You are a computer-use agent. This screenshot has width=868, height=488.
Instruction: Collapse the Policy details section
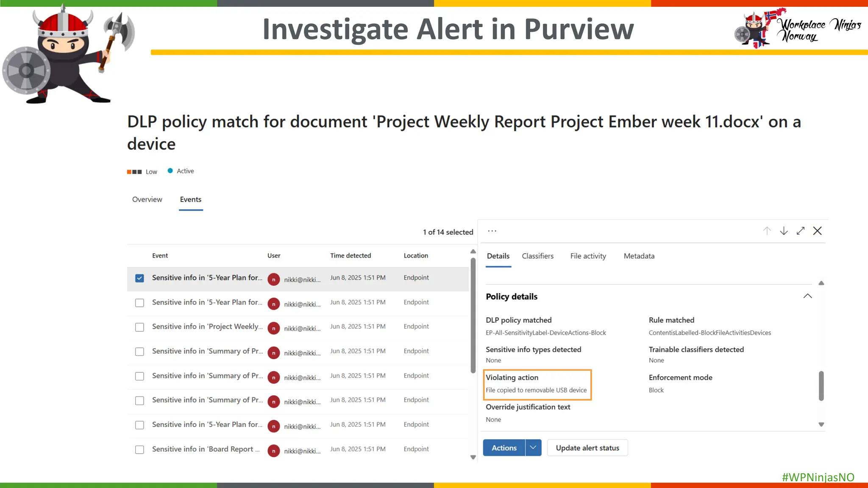(x=807, y=296)
